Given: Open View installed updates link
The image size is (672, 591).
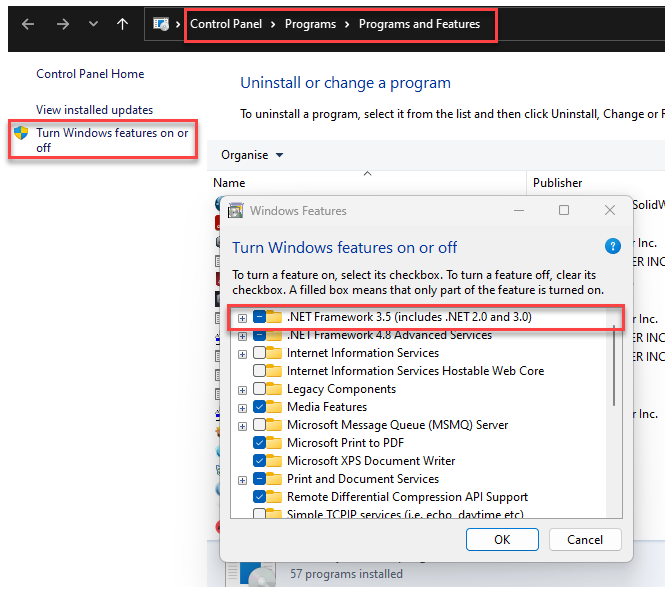Looking at the screenshot, I should (94, 110).
